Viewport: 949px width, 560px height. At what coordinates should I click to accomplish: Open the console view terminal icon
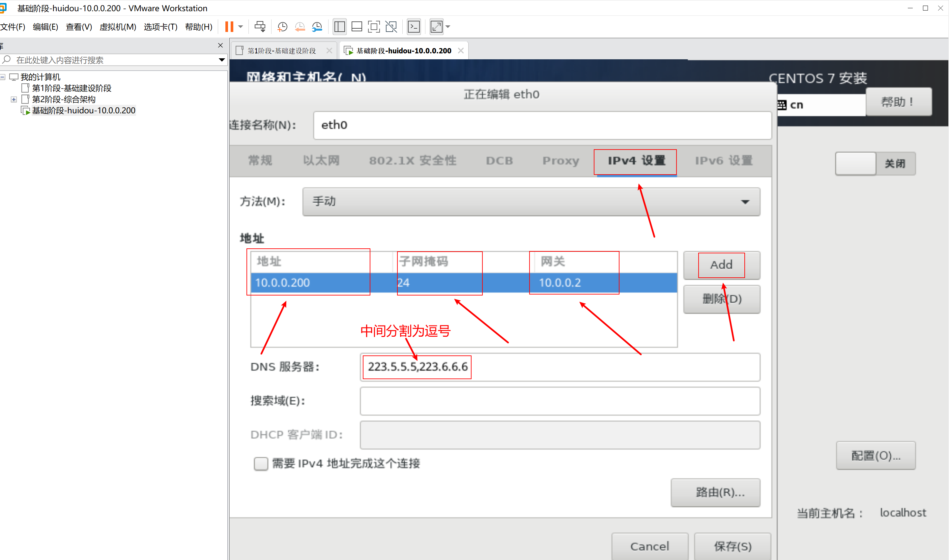[x=414, y=27]
